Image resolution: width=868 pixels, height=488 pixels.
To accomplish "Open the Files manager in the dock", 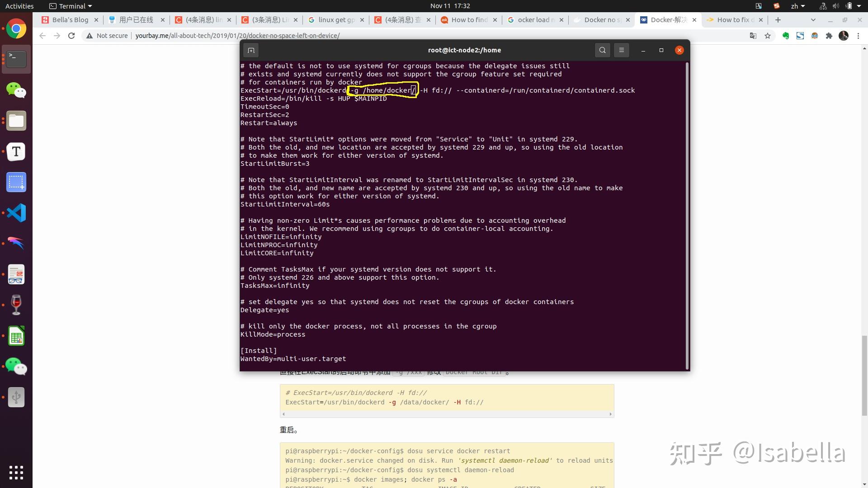I will point(16,121).
